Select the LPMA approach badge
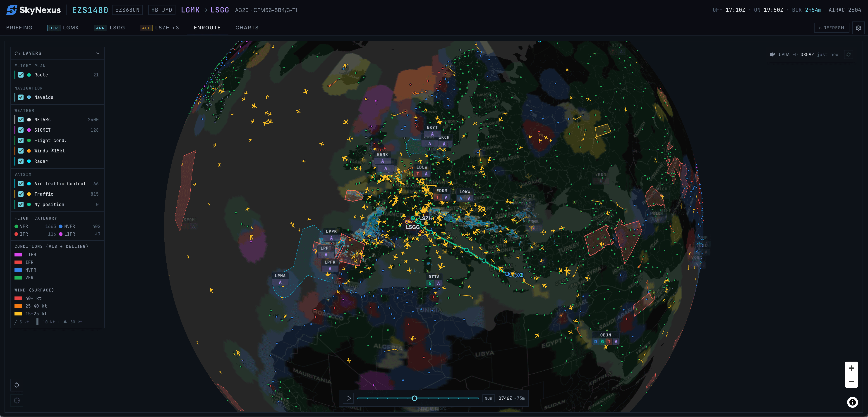Image resolution: width=868 pixels, height=417 pixels. point(280,282)
